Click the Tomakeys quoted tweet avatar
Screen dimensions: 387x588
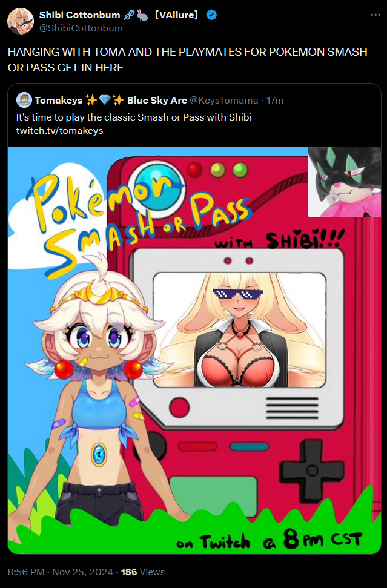click(24, 100)
